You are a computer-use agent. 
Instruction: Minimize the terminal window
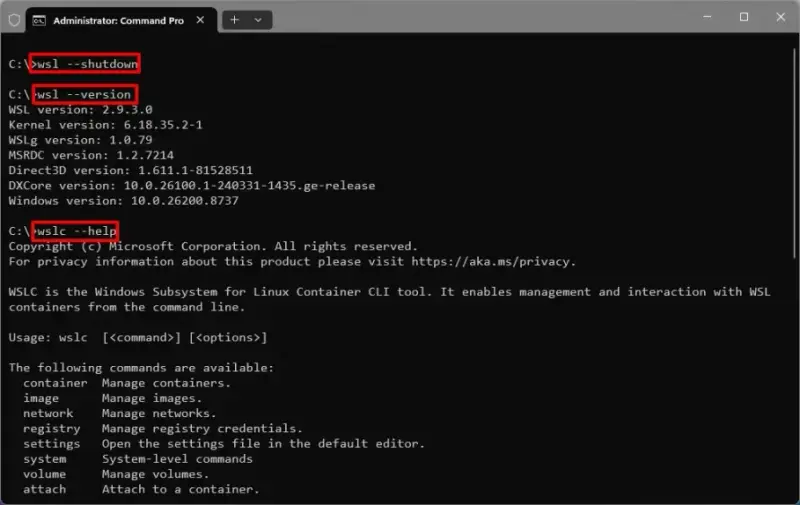click(707, 17)
